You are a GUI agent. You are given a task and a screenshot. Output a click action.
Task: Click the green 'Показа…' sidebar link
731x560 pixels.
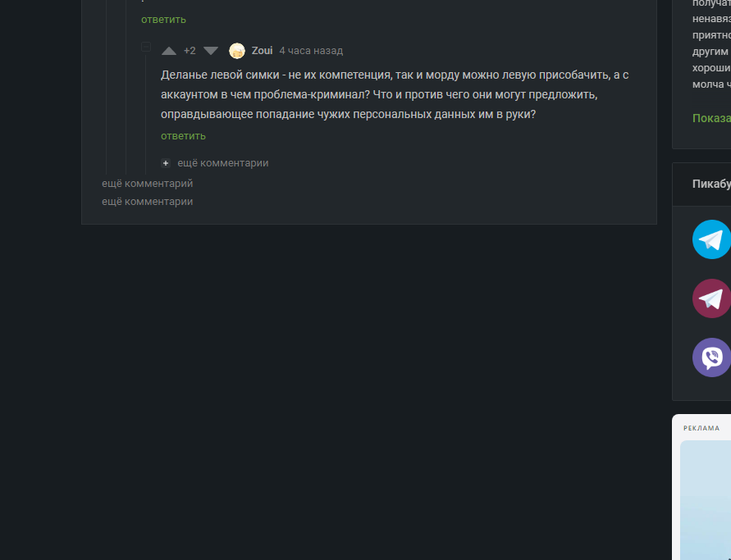[x=710, y=118]
